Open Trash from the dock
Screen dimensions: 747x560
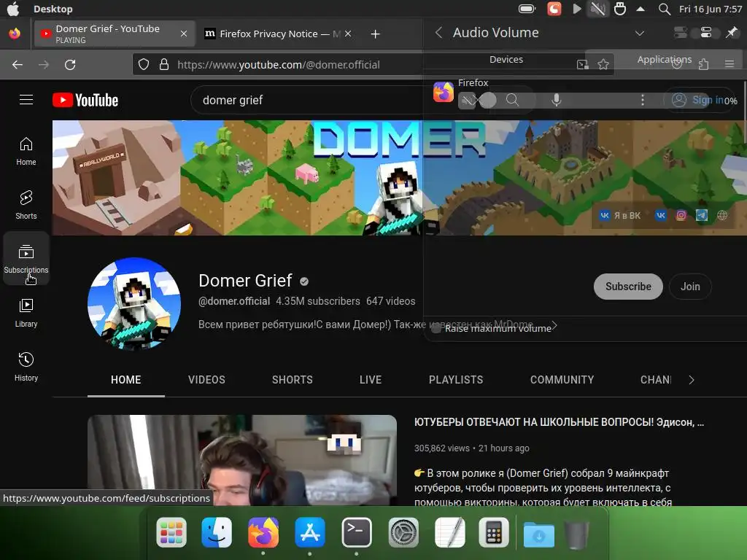coord(576,534)
